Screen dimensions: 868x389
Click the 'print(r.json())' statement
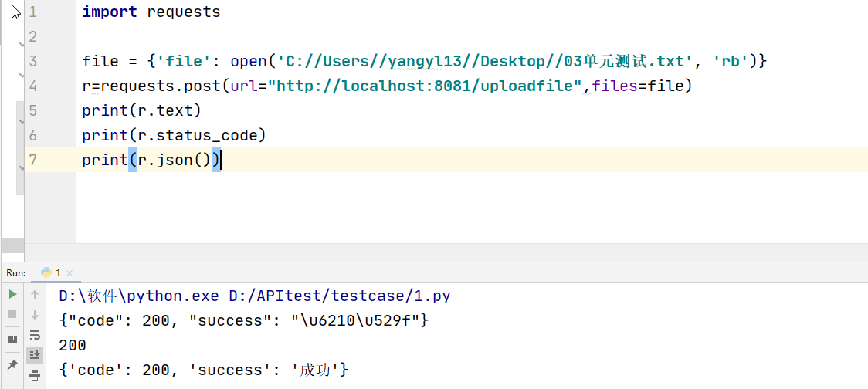coord(151,160)
